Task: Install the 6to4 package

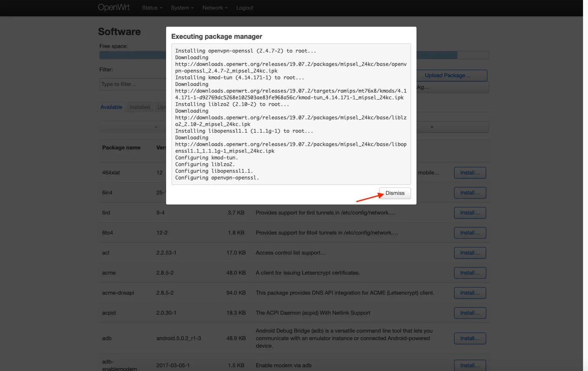Action: [470, 233]
